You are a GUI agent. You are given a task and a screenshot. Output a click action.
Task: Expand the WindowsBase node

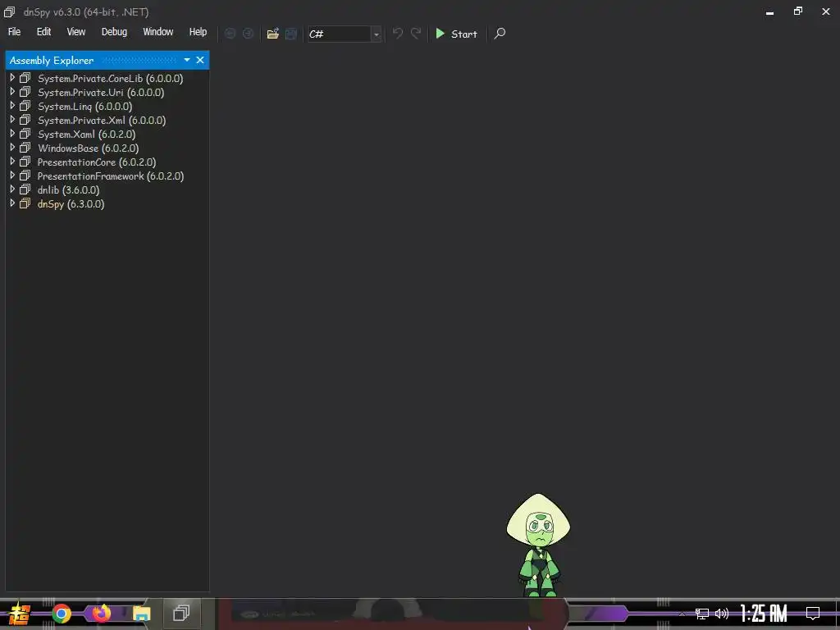(x=12, y=148)
